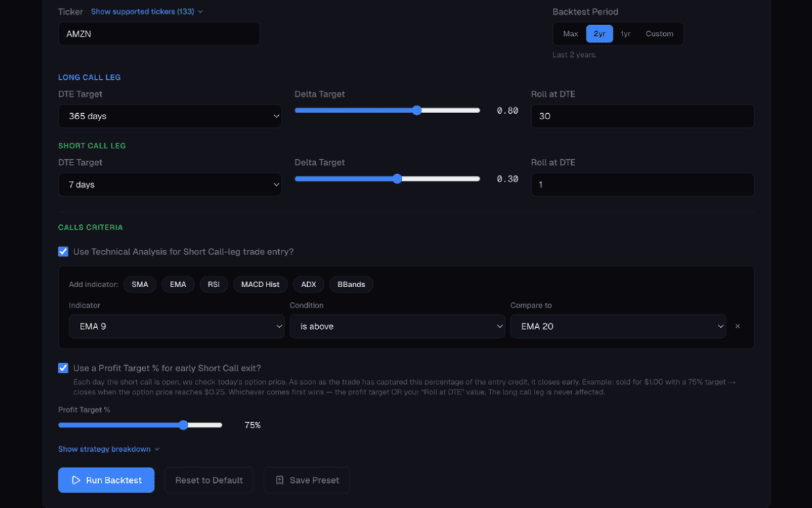Image resolution: width=812 pixels, height=508 pixels.
Task: Click the play icon in Run Backtest
Action: point(76,480)
